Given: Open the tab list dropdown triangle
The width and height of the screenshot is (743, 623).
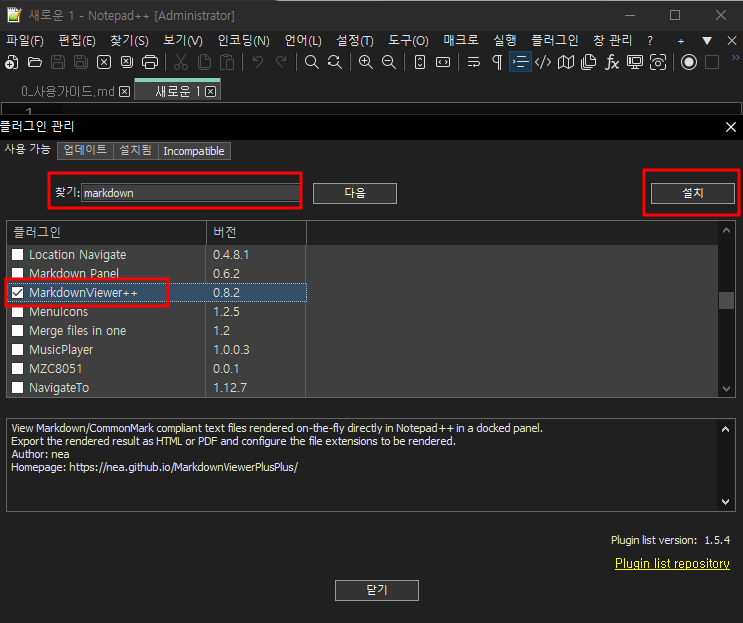Looking at the screenshot, I should click(x=707, y=41).
